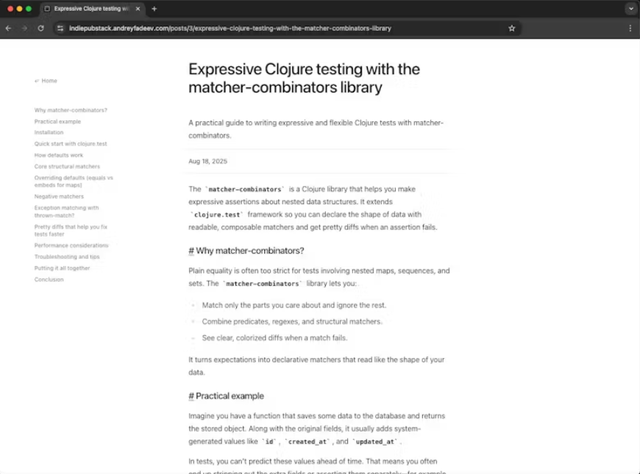The height and width of the screenshot is (474, 640).
Task: Jump to Why matcher-combinators? section
Action: coord(71,110)
